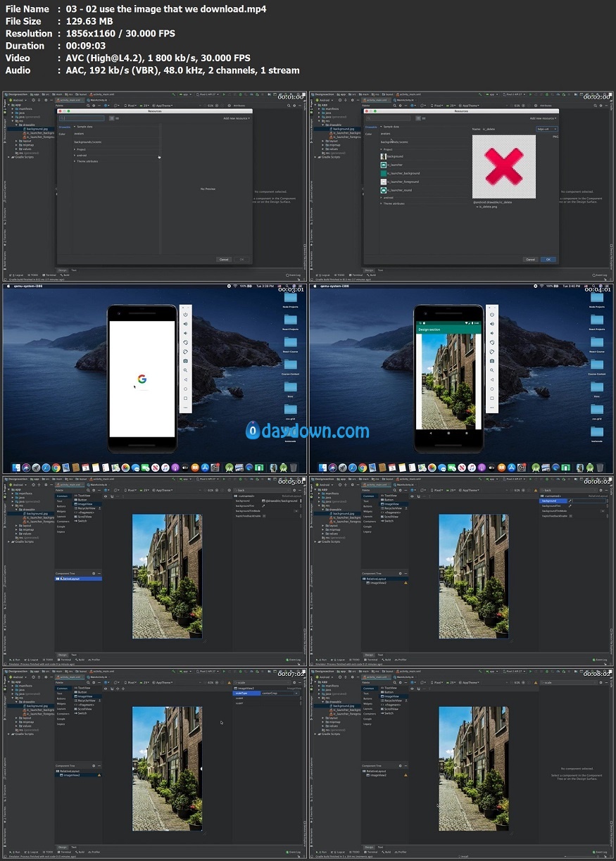The image size is (616, 861).
Task: Click Cancel in the No Preview Resources dialog
Action: (224, 259)
